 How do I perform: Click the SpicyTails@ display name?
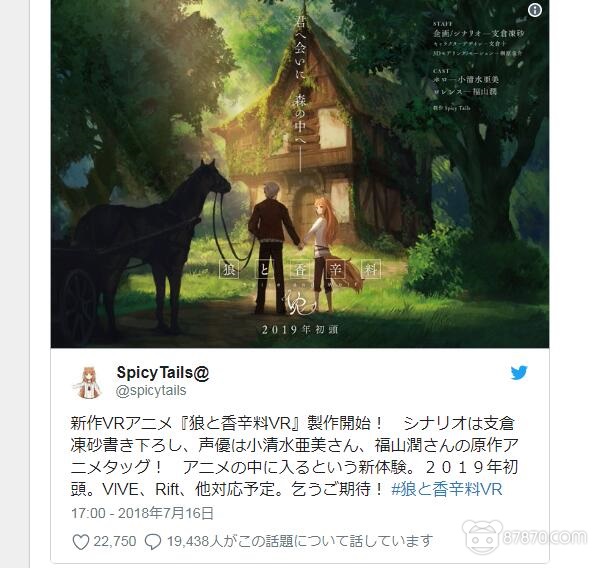[x=163, y=372]
